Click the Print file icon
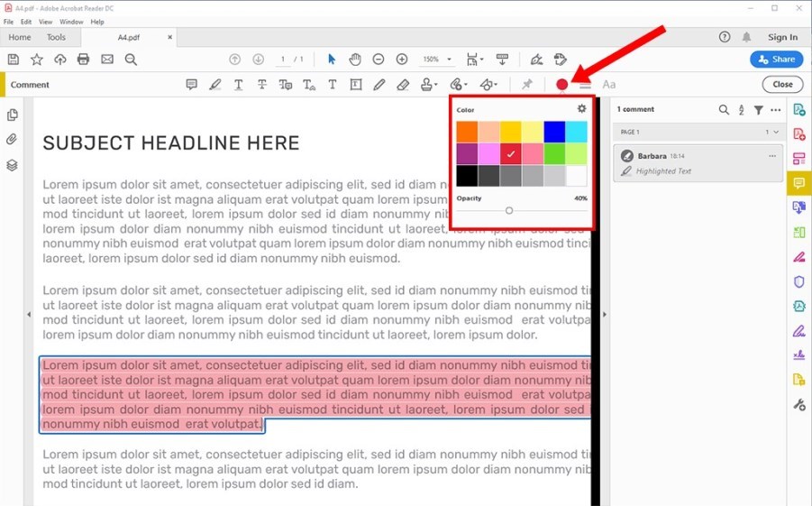 [84, 60]
